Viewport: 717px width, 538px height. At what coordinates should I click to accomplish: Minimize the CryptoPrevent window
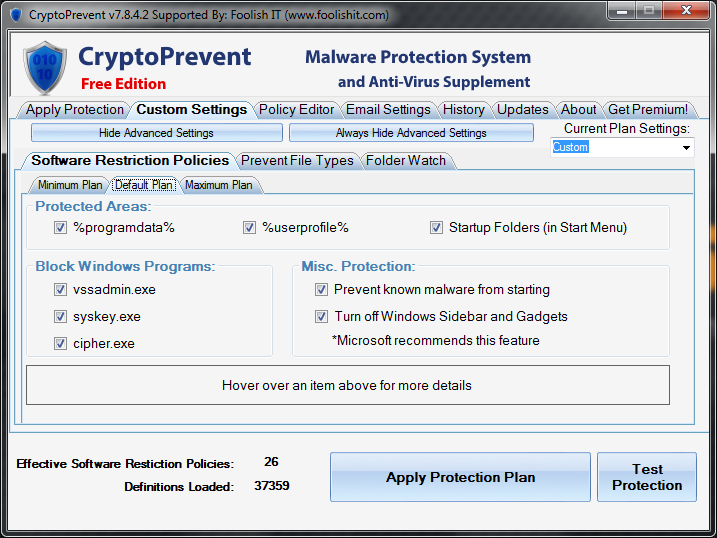621,11
